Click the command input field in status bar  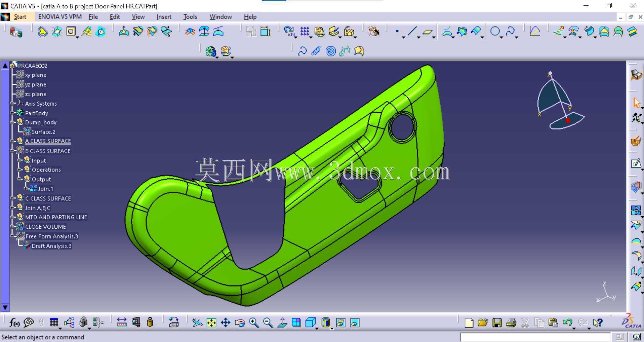[535, 337]
